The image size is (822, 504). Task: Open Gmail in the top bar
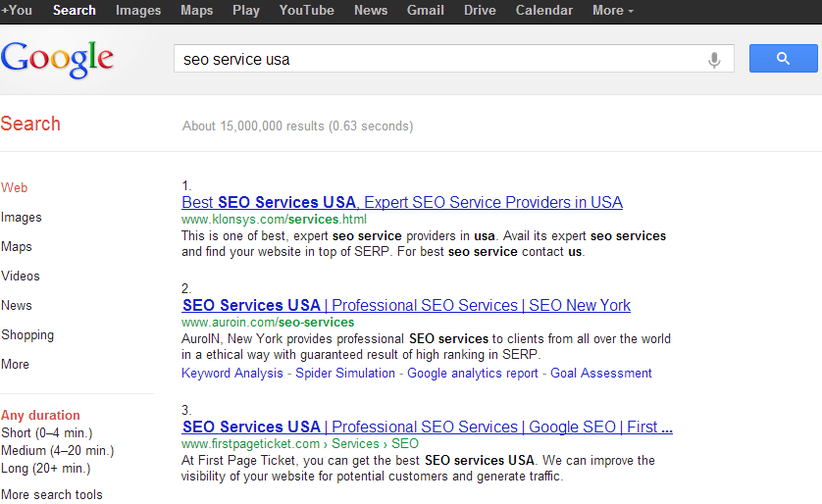[425, 11]
